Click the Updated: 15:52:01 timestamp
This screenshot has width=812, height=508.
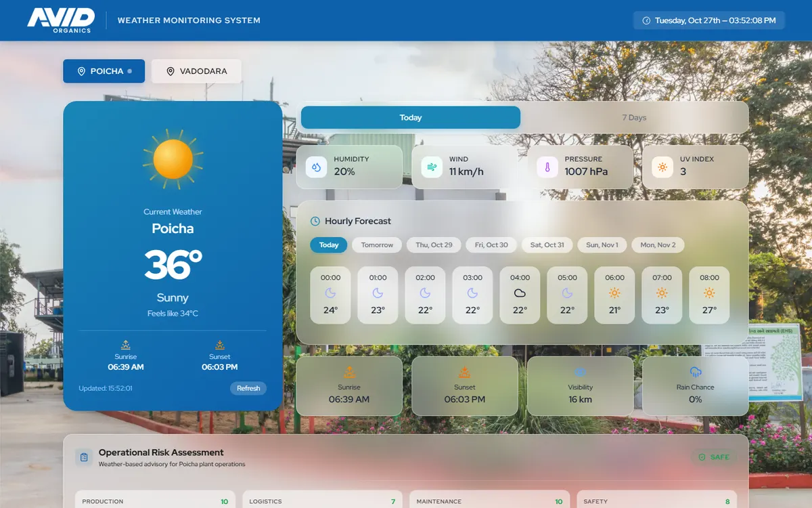click(x=106, y=388)
